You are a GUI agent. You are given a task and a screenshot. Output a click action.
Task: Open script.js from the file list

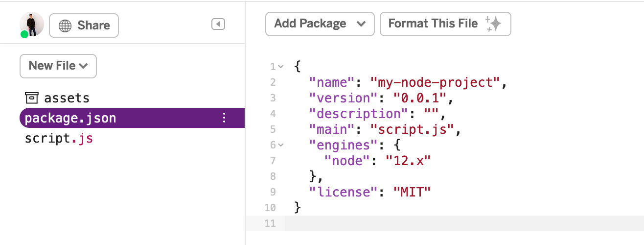pos(59,139)
